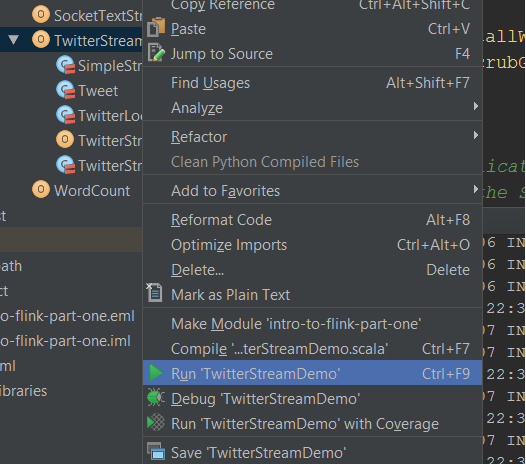Image resolution: width=526 pixels, height=464 pixels.
Task: Select Run 'TwitterStreamDemo'
Action: pyautogui.click(x=312, y=373)
